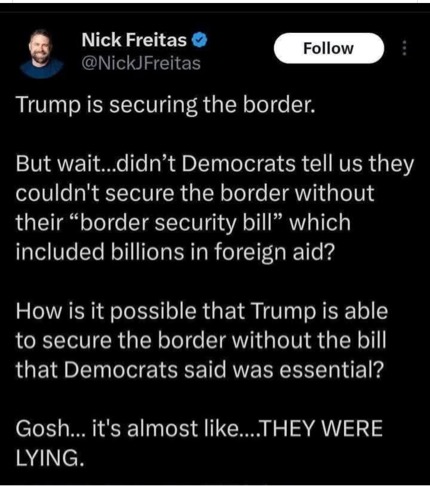Follow Nick Freitas with the Follow button
The width and height of the screenshot is (430, 486).
[x=329, y=48]
